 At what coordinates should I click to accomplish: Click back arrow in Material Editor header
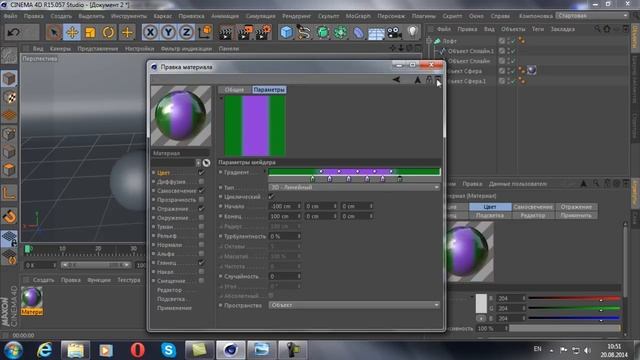point(396,80)
